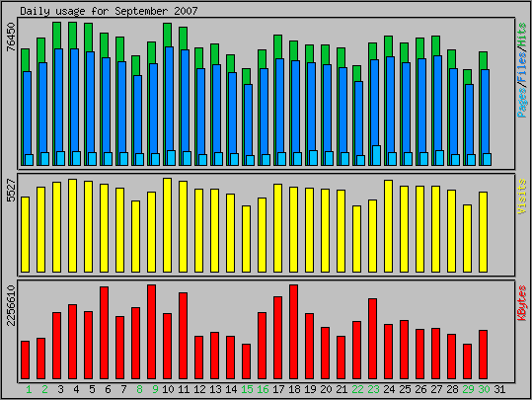Image resolution: width=532 pixels, height=400 pixels.
Task: Click the red KBytes bar for day 15
Action: [247, 361]
